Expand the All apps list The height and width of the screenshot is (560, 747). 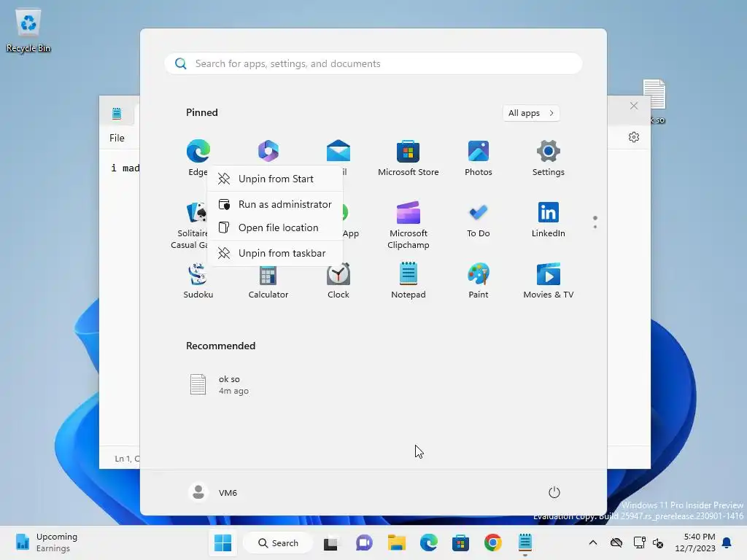[x=531, y=113]
